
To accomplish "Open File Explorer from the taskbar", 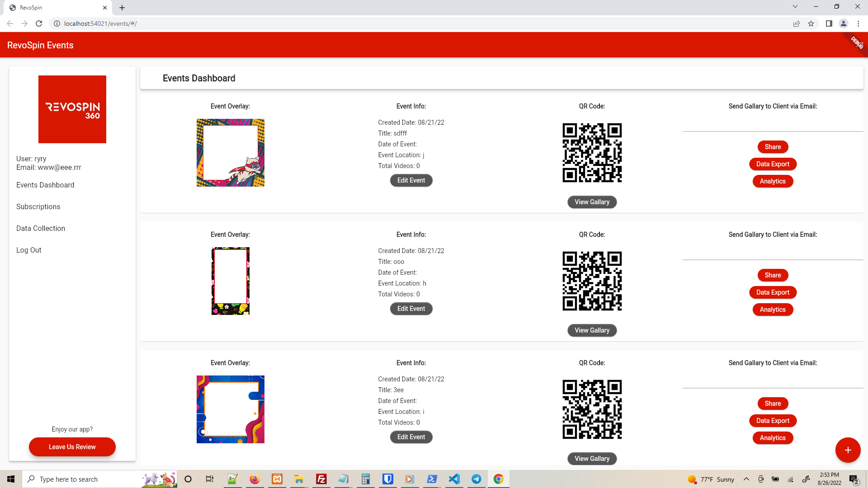I will click(x=299, y=479).
